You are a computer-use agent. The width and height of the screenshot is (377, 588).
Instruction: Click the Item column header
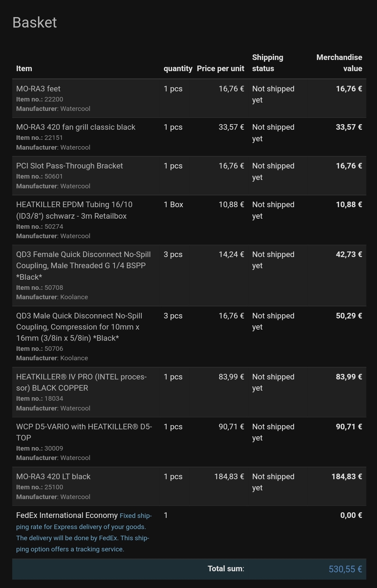(x=24, y=69)
